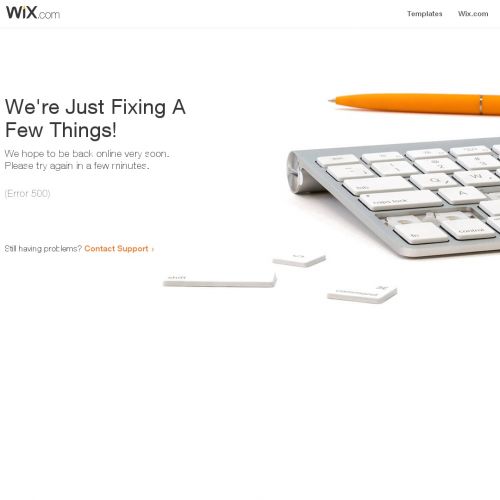Screen dimensions: 500x500
Task: Click the Contact Support link
Action: pos(116,249)
